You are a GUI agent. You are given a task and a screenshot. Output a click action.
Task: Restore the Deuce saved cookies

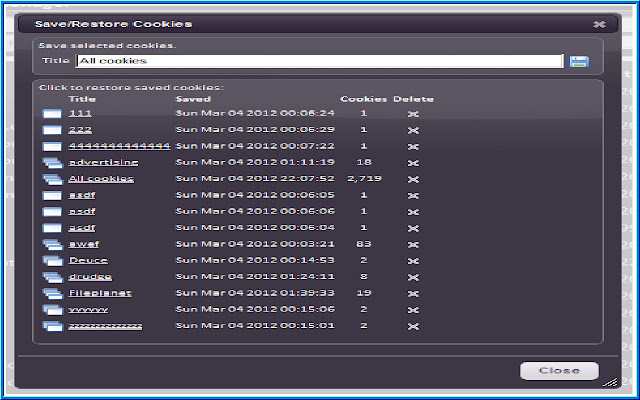tap(88, 260)
